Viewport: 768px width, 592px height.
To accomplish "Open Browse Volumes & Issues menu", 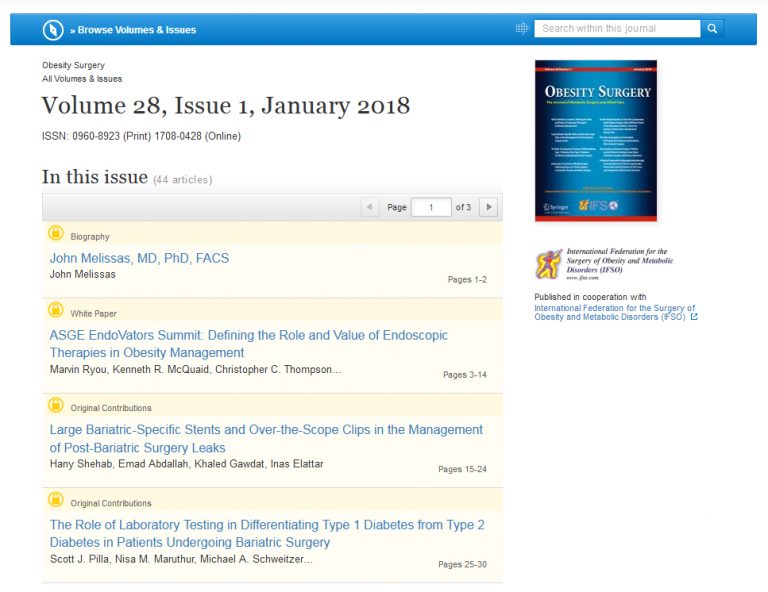I will [x=132, y=30].
